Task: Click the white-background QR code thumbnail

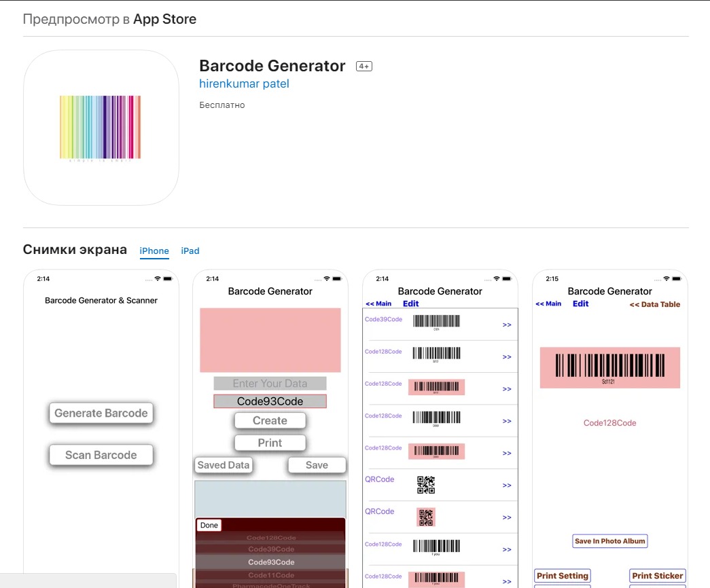Action: point(426,485)
